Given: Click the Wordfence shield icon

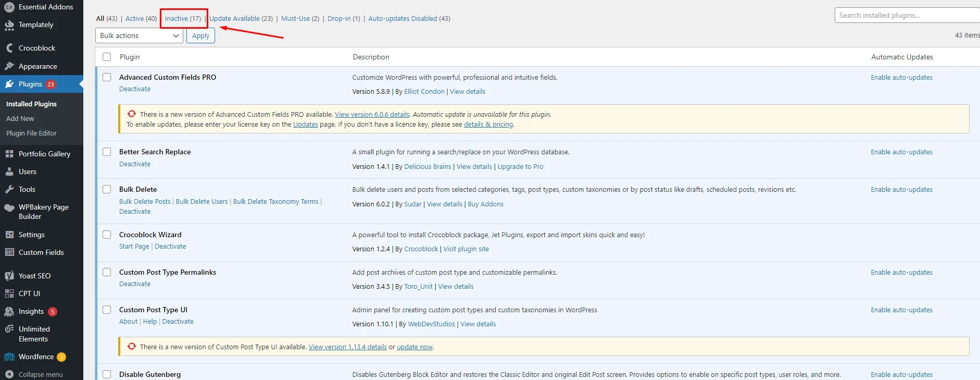Looking at the screenshot, I should point(9,357).
